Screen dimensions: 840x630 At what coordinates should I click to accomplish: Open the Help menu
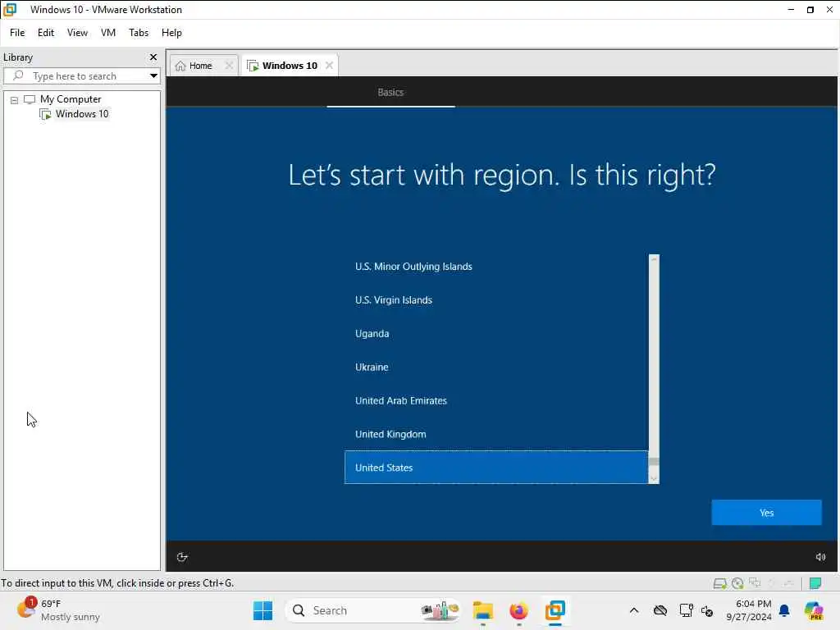tap(171, 33)
